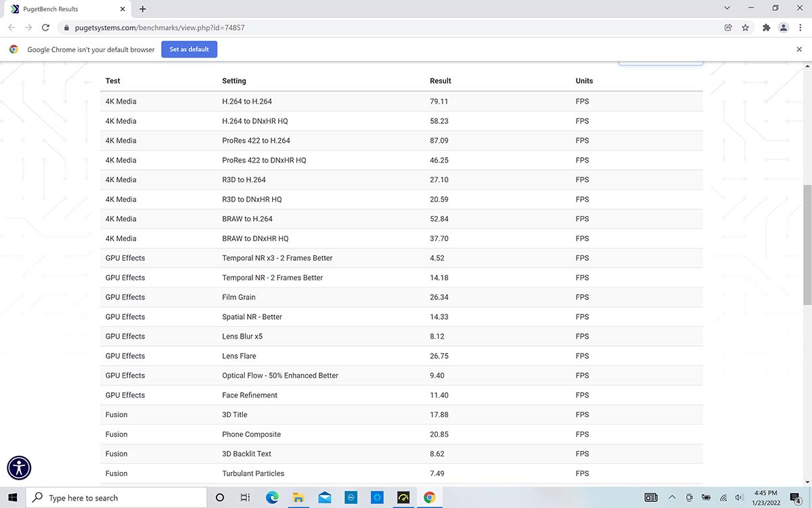The image size is (812, 508).
Task: Open the touch keyboard tray icon
Action: pos(651,498)
